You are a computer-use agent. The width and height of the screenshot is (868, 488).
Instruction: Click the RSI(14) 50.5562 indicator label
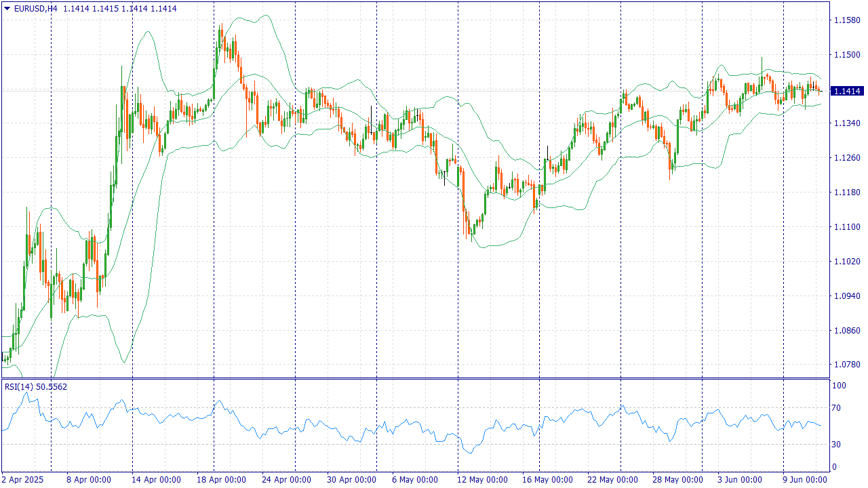click(x=36, y=386)
